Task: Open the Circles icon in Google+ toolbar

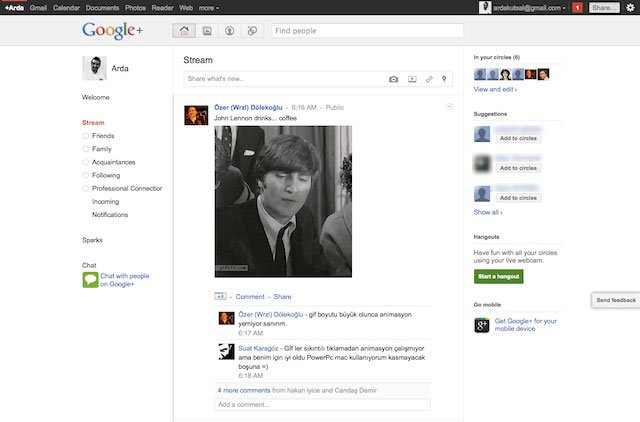Action: click(x=252, y=31)
